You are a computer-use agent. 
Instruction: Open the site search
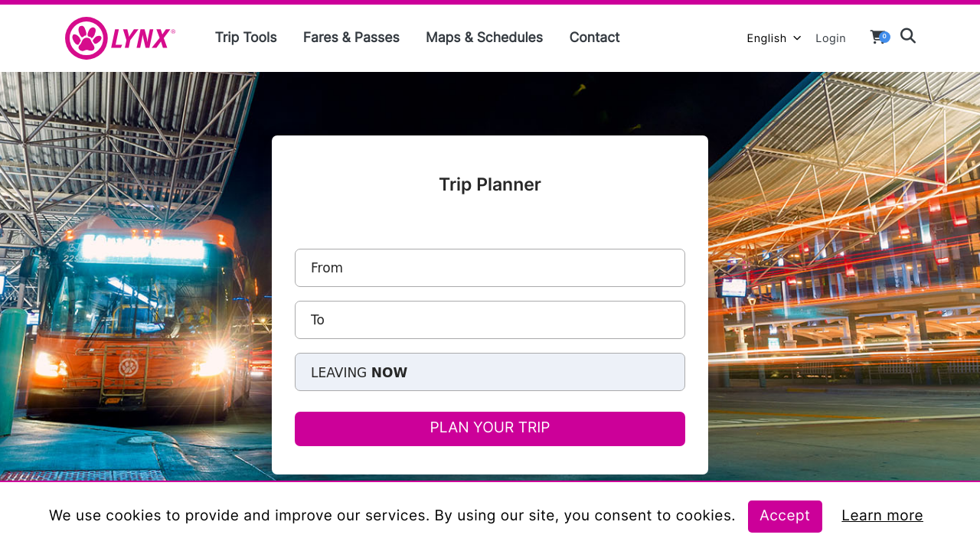pos(907,35)
